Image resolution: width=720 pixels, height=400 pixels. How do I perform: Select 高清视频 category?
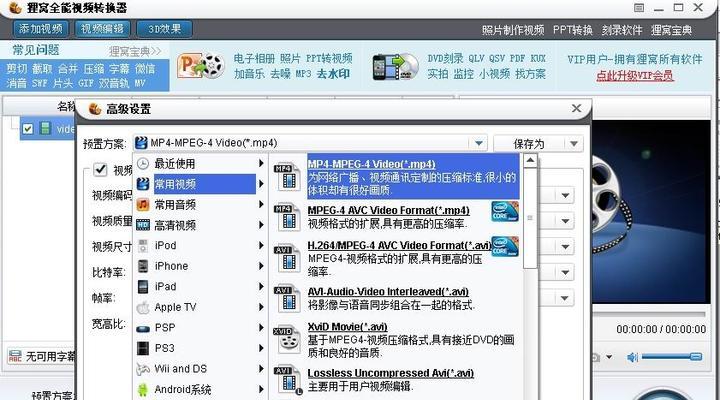coord(174,225)
